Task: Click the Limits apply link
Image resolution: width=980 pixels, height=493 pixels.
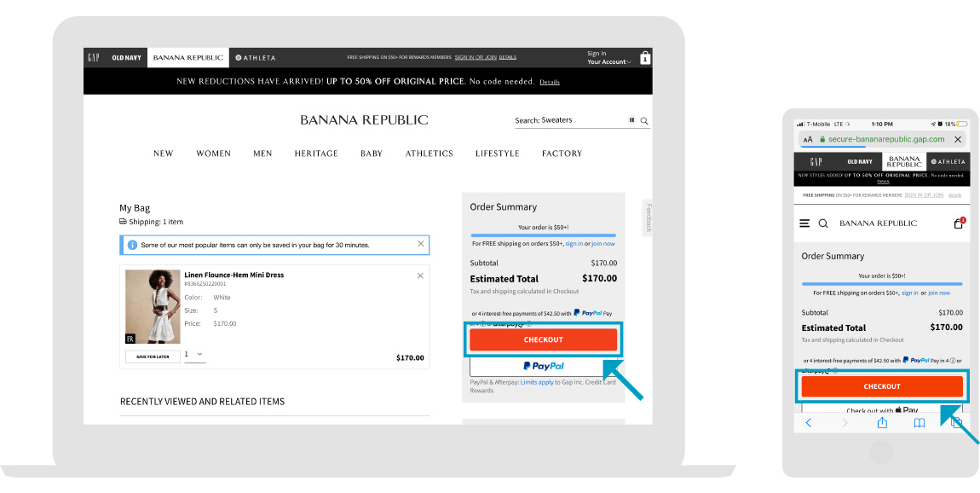Action: click(537, 382)
